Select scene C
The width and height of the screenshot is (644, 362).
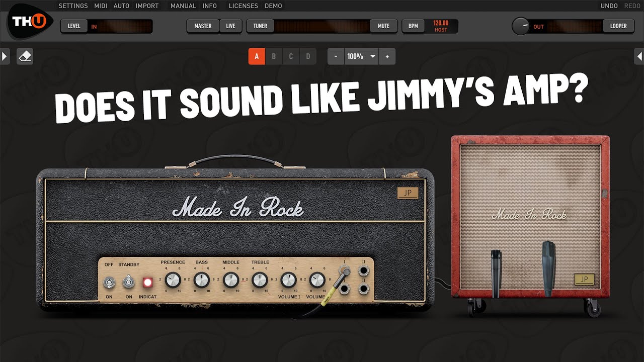click(291, 56)
